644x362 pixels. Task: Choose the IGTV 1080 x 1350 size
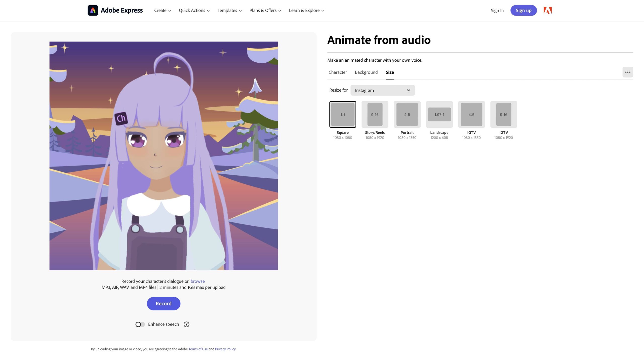(471, 114)
